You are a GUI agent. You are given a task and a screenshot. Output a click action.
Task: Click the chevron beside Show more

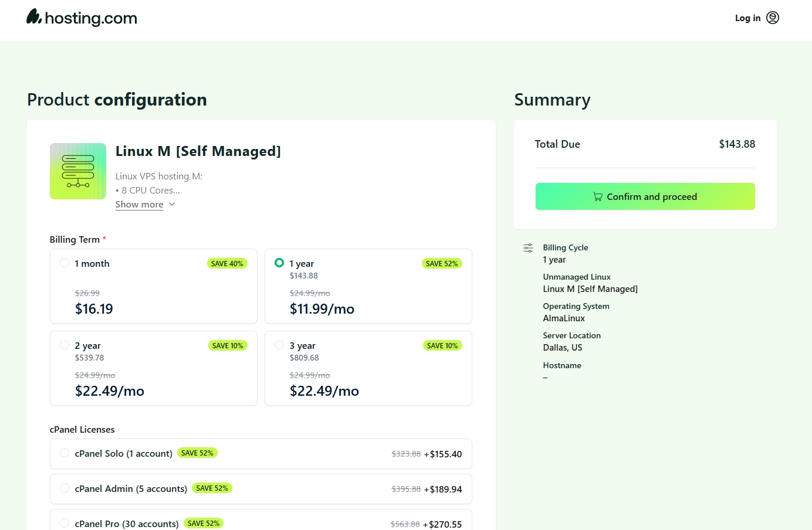(172, 204)
